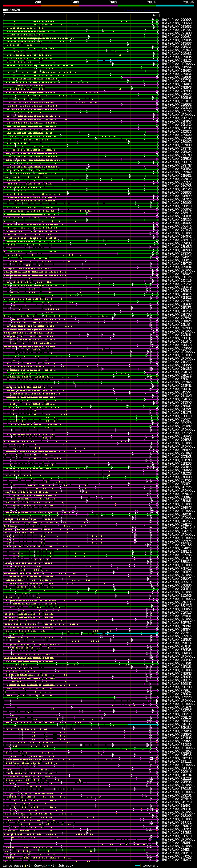Screen dimensions: 197x868
Task: Open hit UniRef100_Q9C669
Action: [x=177, y=23]
